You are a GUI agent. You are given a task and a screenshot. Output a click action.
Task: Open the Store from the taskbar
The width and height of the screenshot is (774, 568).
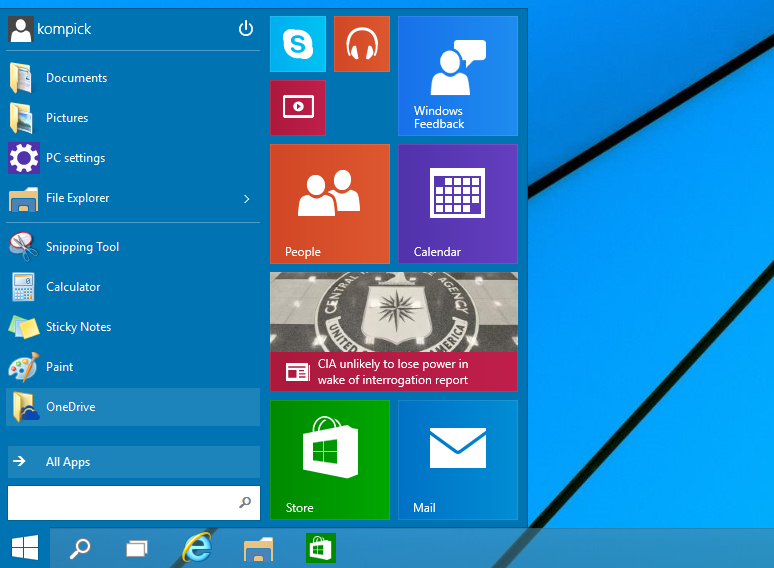point(321,548)
